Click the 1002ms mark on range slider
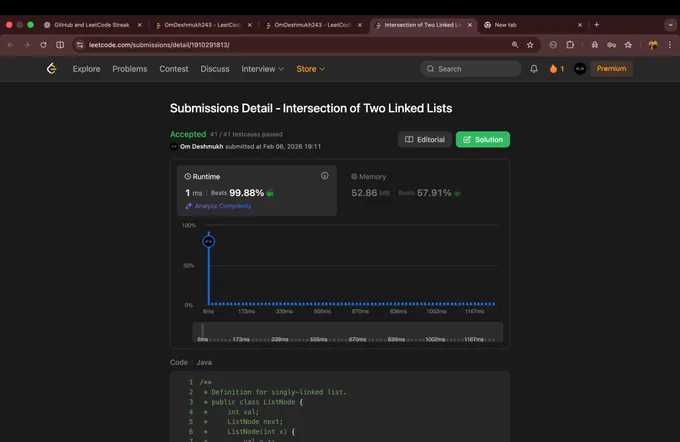 [435, 339]
